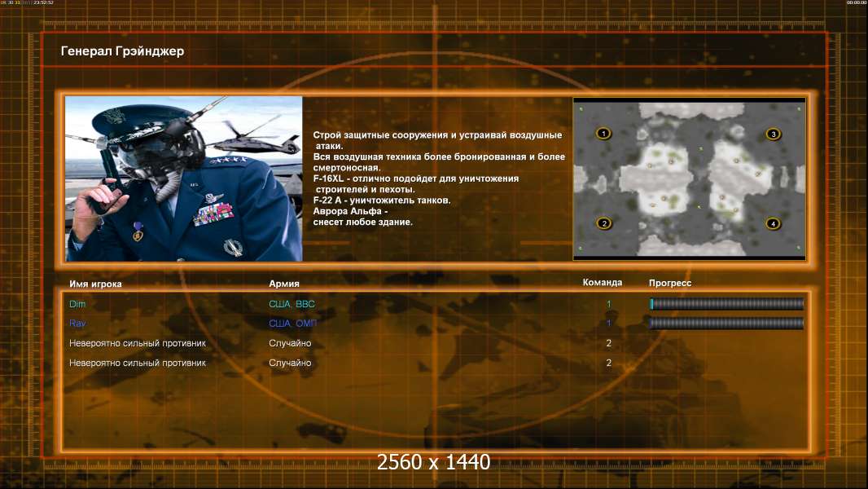Image resolution: width=868 pixels, height=489 pixels.
Task: Click tip line 'Аврора Альфа -'
Action: click(x=350, y=211)
